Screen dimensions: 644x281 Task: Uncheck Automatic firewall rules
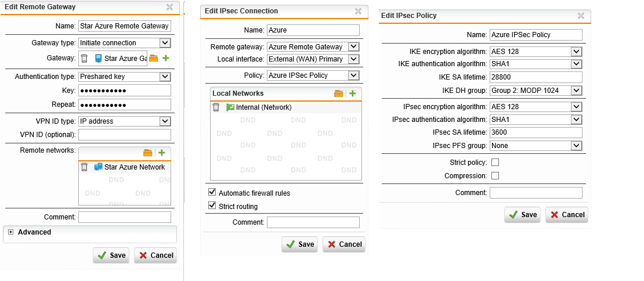coord(212,193)
